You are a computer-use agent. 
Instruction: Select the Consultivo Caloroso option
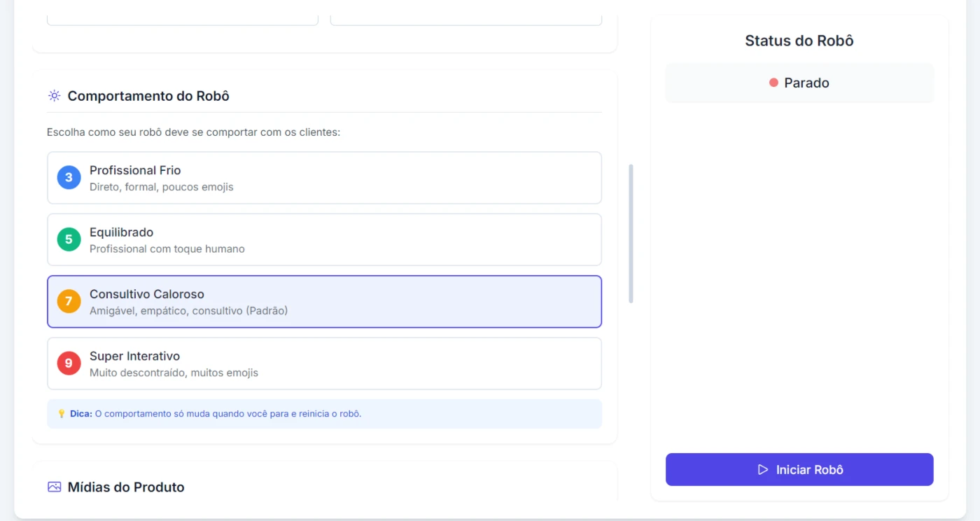point(324,302)
